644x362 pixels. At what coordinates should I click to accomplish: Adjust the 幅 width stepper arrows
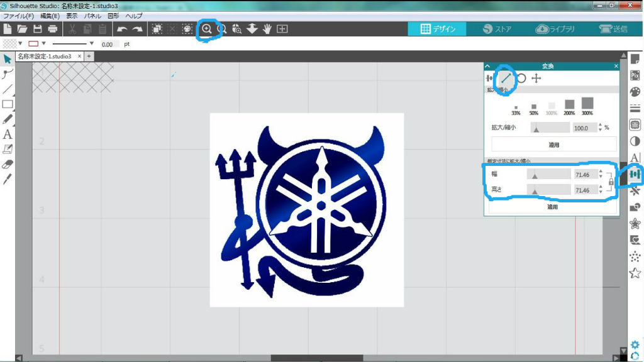coord(601,175)
